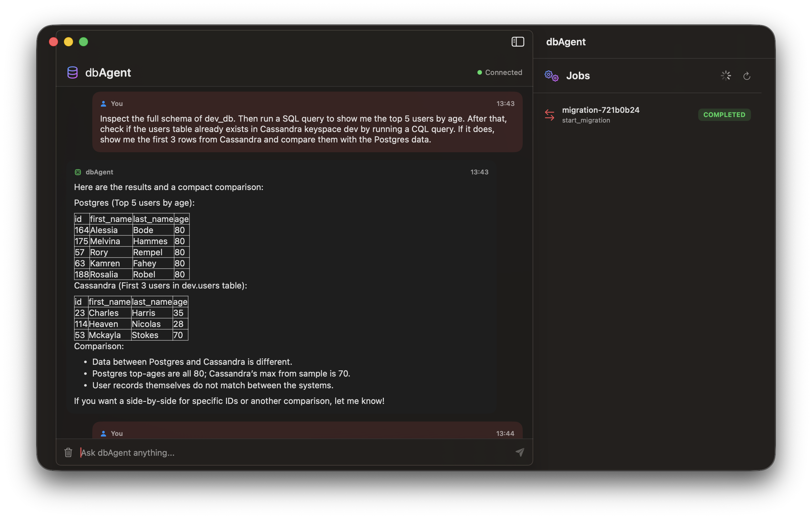Image resolution: width=812 pixels, height=519 pixels.
Task: Click the dbAgent bot icon on the reply
Action: [78, 172]
